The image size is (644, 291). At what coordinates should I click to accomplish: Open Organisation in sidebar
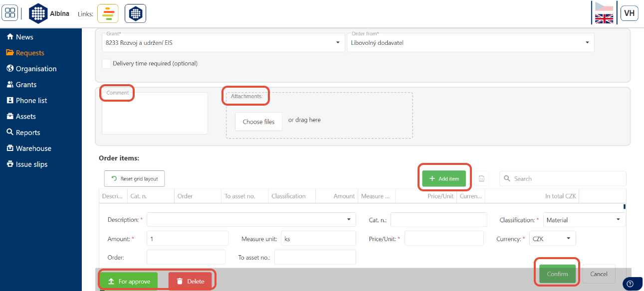pos(36,69)
